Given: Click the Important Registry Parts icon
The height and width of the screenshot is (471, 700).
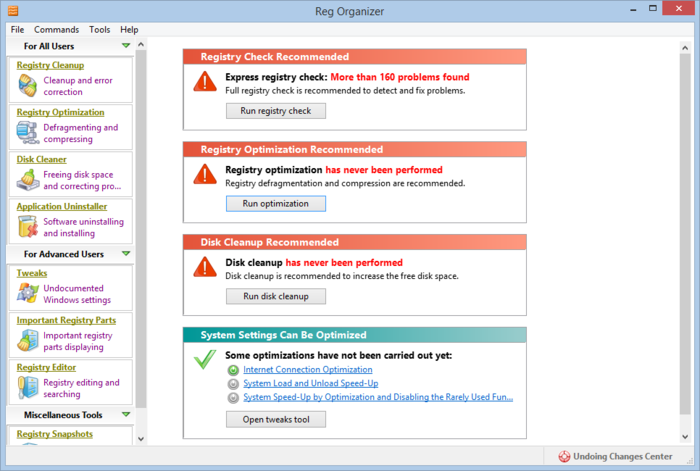Looking at the screenshot, I should [27, 341].
